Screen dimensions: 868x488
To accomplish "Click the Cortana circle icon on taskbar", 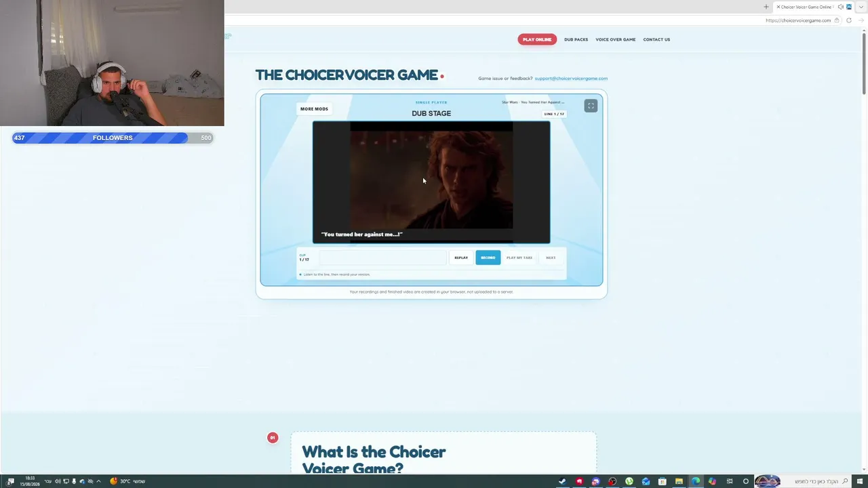I will (x=746, y=481).
